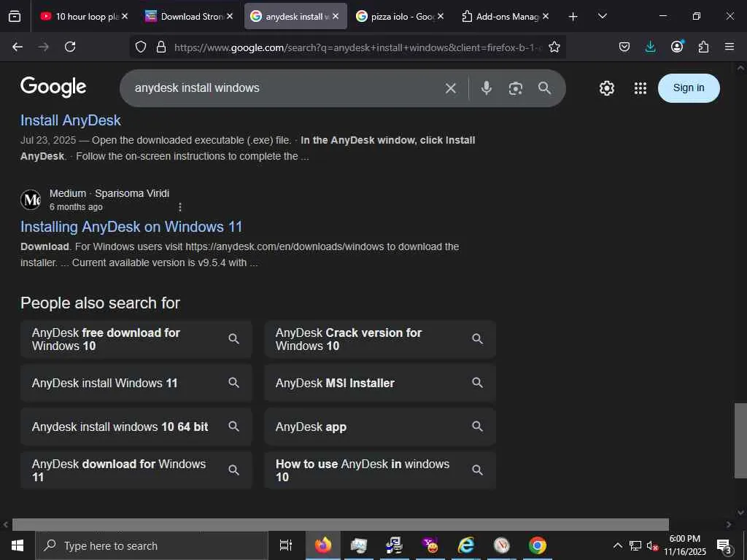The width and height of the screenshot is (747, 560).
Task: Open Windows Start menu
Action: (x=18, y=545)
